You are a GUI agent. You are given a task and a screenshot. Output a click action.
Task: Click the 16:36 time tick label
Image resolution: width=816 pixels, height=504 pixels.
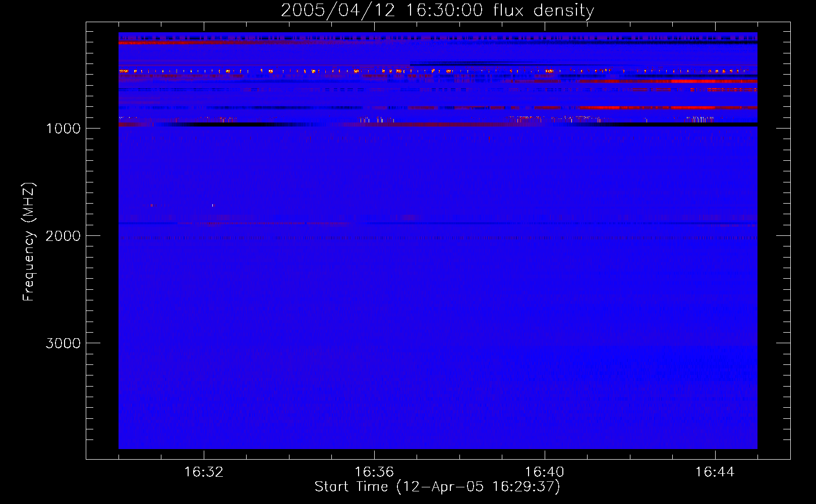pos(374,472)
